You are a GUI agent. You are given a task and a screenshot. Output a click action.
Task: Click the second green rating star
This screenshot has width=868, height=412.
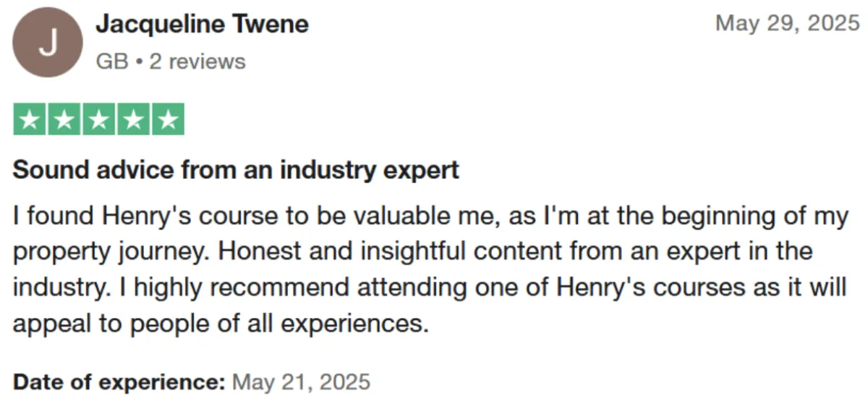click(x=64, y=119)
